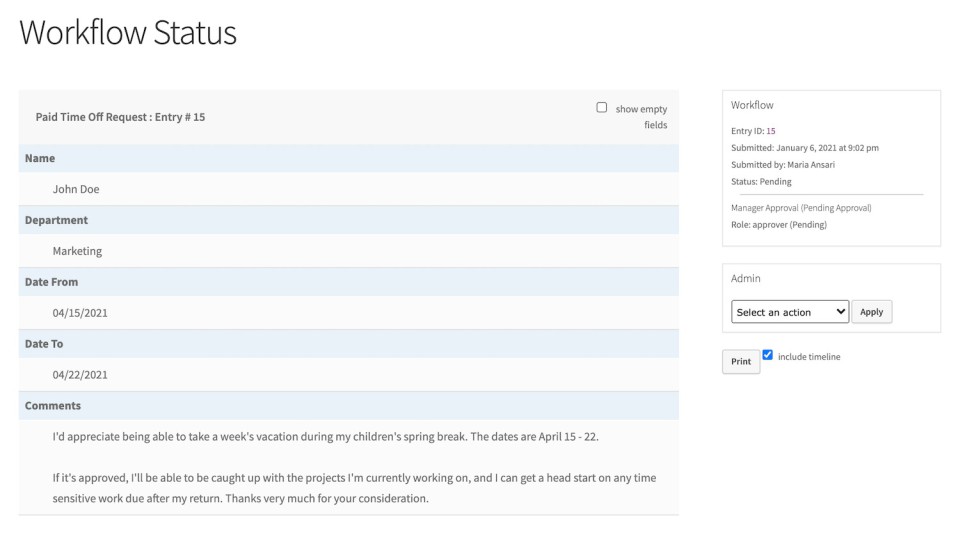Select the Comments field label
This screenshot has width=960, height=537.
coord(53,406)
